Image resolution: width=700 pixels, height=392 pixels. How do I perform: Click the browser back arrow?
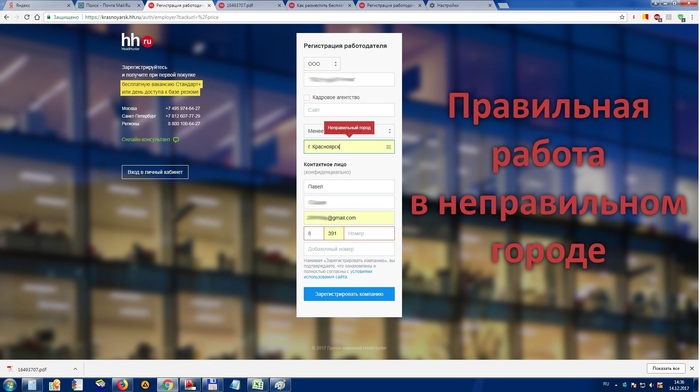point(6,17)
